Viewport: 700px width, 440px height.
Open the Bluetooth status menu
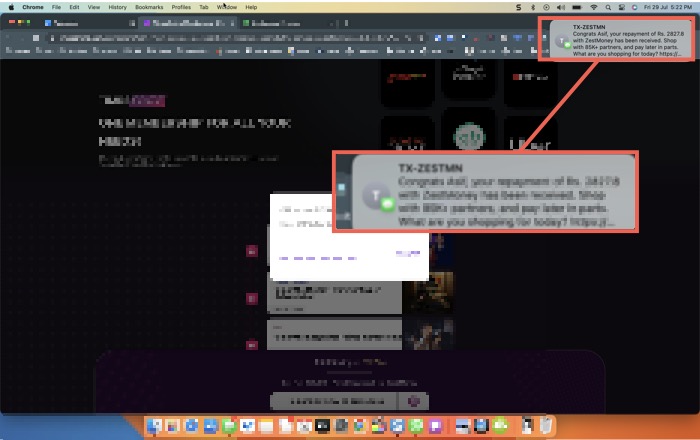(x=533, y=7)
